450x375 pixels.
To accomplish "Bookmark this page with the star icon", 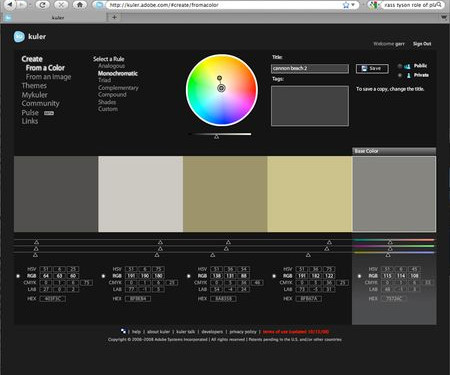I will (x=346, y=5).
